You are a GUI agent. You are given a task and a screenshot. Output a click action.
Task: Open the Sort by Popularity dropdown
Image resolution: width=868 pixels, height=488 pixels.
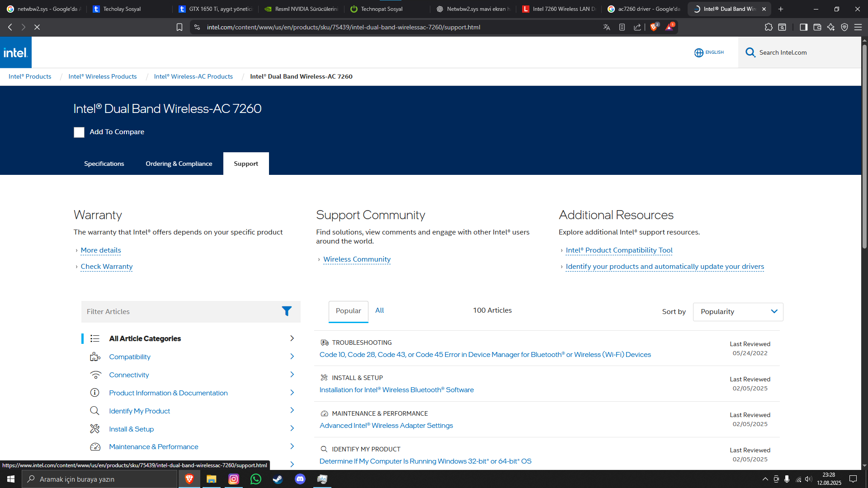tap(738, 312)
